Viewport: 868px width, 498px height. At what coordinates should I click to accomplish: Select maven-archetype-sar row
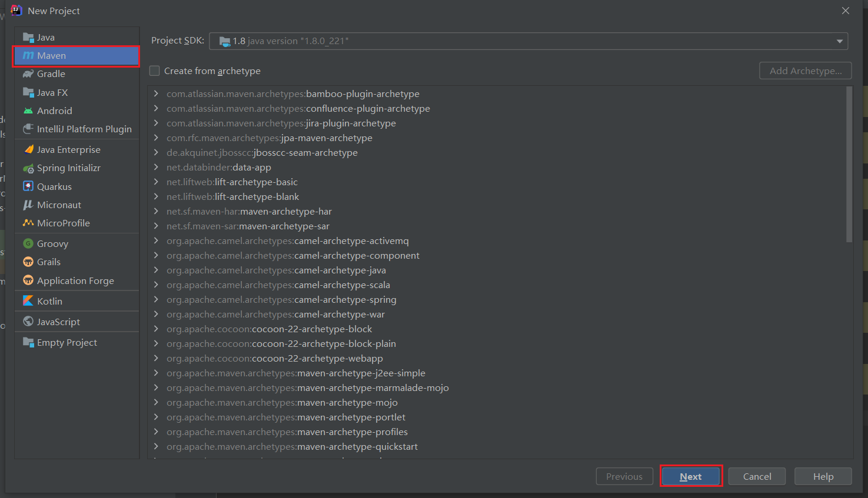click(x=497, y=226)
